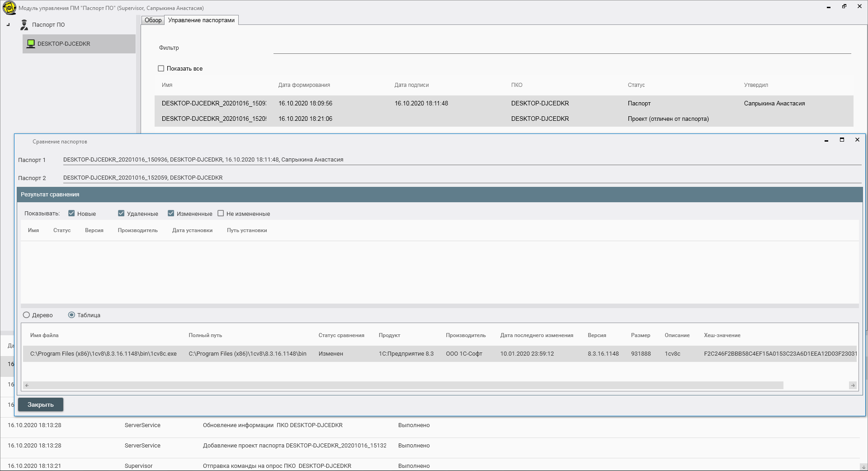Minimize the Сравнение паспортов dialog

[826, 140]
